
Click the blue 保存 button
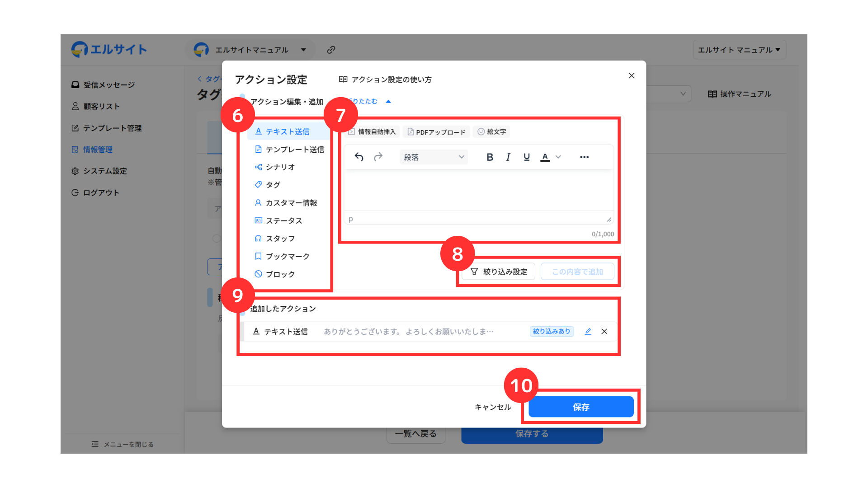(x=581, y=407)
